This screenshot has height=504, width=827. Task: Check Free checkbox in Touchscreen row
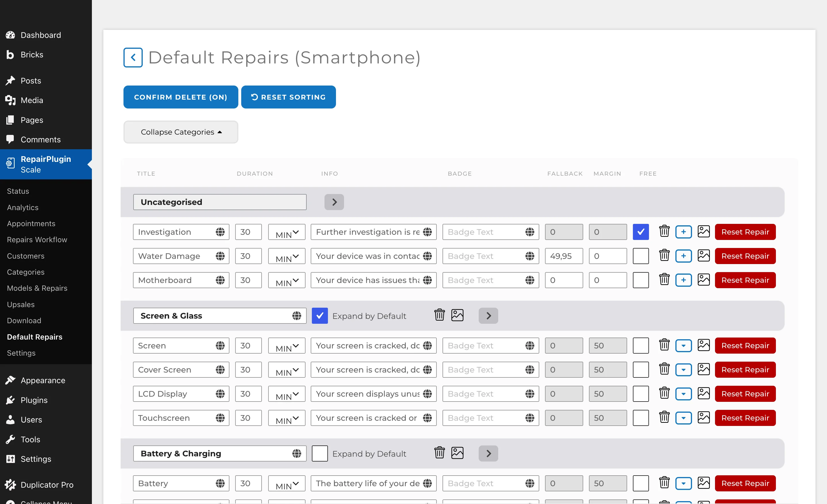pos(640,418)
